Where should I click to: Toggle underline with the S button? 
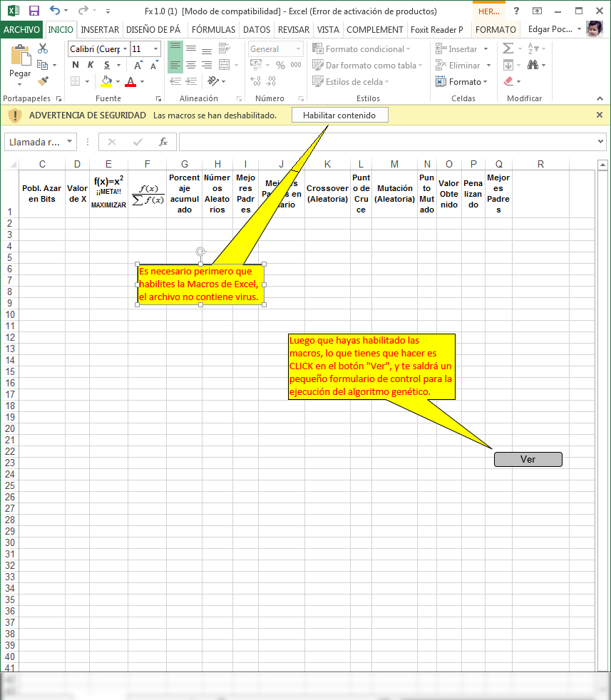pos(106,65)
